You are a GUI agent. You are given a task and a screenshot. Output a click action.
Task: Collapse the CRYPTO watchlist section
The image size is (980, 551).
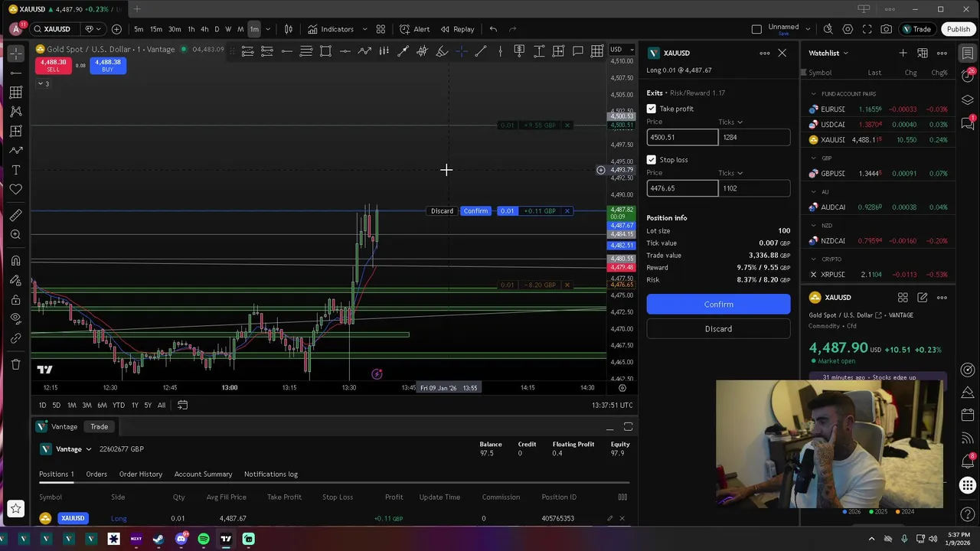pos(813,259)
